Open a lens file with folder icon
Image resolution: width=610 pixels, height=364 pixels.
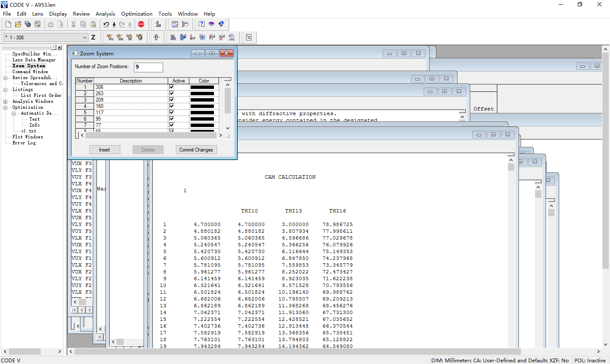click(18, 24)
